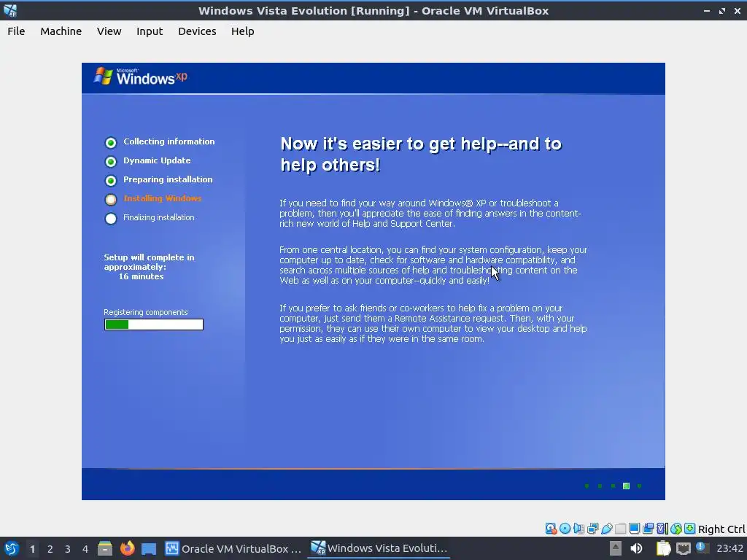Screen dimensions: 747x560
Task: Click the removable media eject tray icon
Action: pos(616,548)
